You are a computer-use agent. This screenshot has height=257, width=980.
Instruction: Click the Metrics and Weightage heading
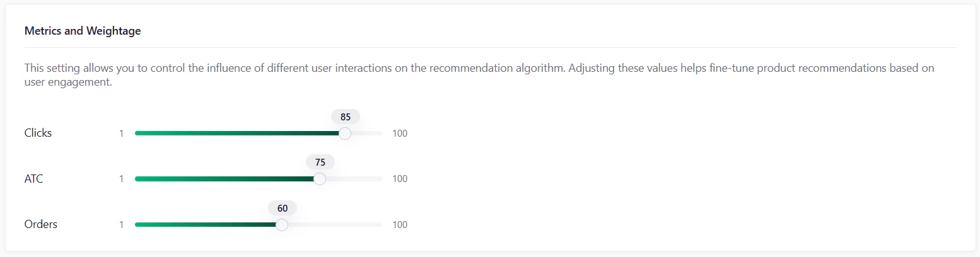[82, 31]
